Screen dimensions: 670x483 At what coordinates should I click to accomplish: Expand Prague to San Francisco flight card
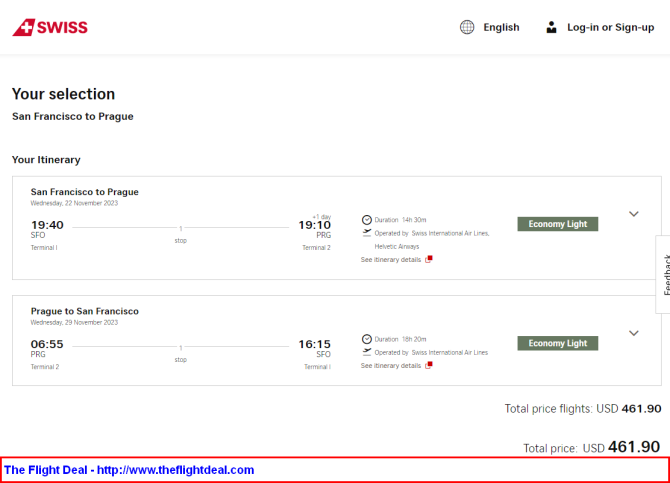point(634,333)
